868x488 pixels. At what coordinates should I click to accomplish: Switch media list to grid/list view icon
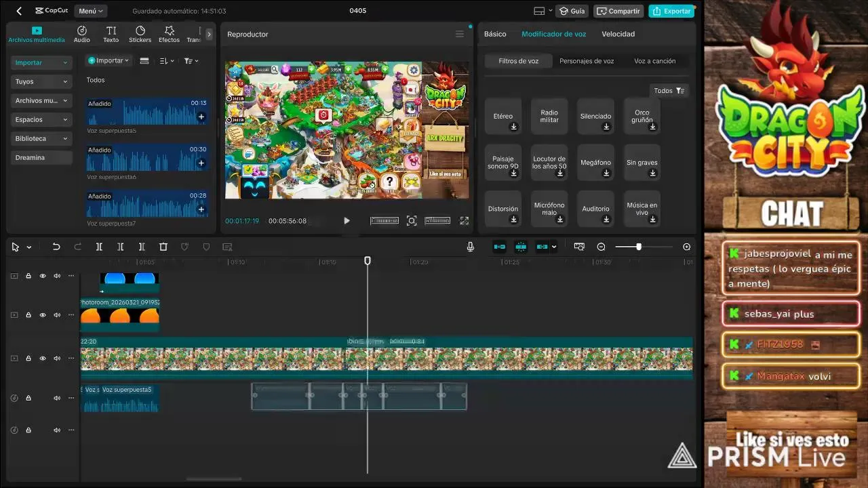click(144, 60)
